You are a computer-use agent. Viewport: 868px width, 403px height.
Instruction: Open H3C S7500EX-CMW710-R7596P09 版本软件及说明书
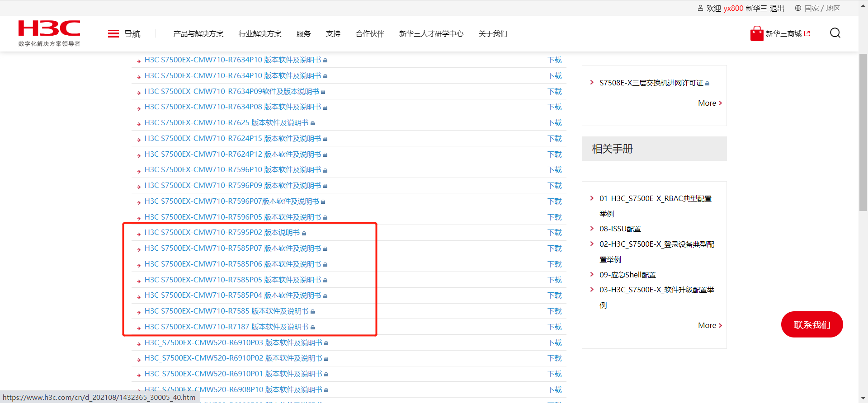[x=233, y=186]
